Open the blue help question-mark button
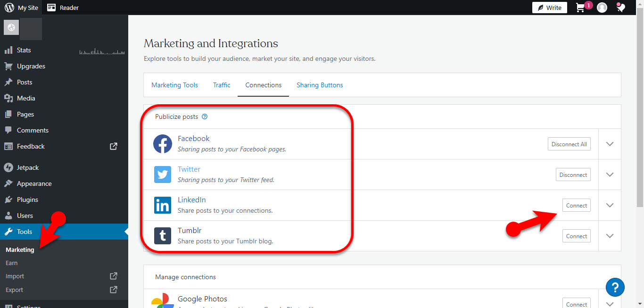Screen dimensions: 644x308 [x=615, y=287]
